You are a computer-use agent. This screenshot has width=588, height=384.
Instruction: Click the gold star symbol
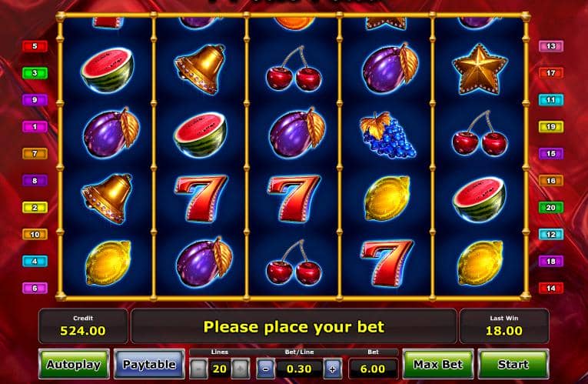(480, 69)
